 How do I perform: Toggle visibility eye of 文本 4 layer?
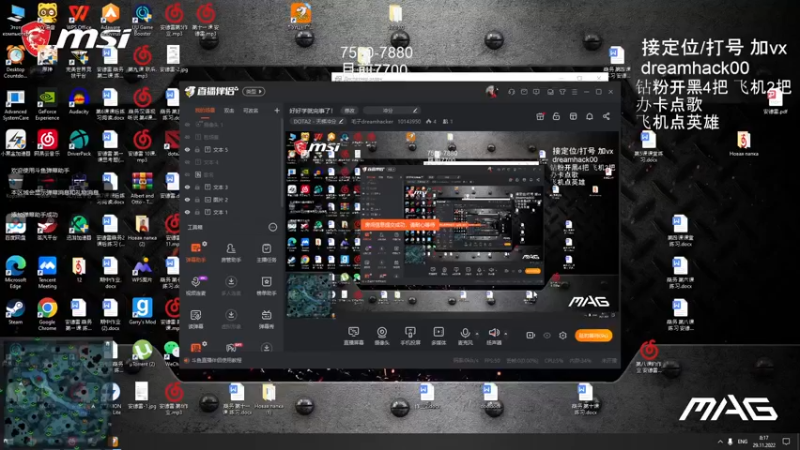[x=187, y=162]
